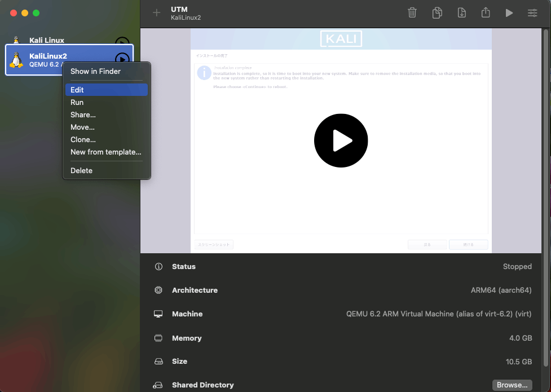This screenshot has height=392, width=551.
Task: Click the Machine monitor icon
Action: (x=158, y=314)
